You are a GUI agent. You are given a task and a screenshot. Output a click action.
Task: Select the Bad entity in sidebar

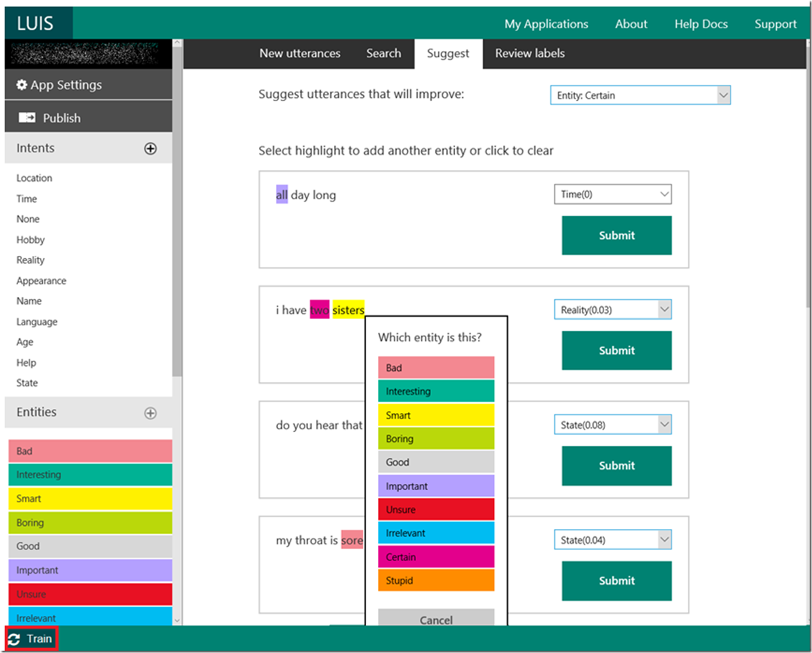click(x=90, y=451)
